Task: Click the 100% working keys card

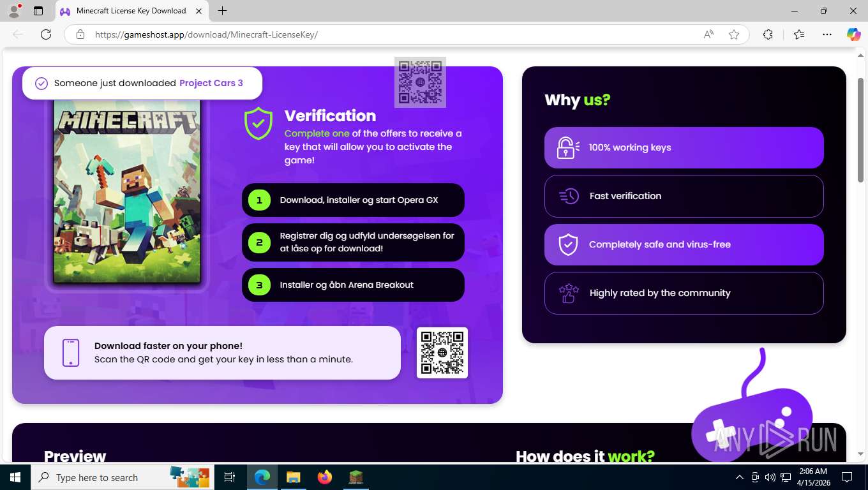Action: (684, 147)
